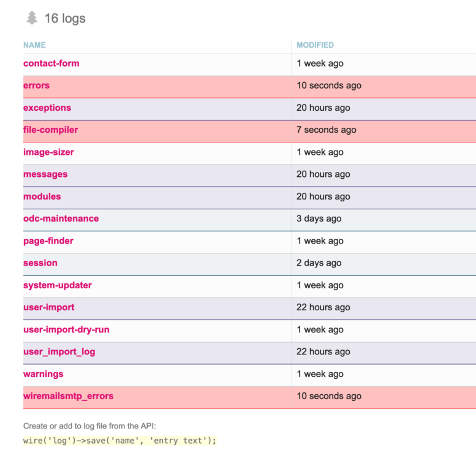Open the contact-form log

[x=51, y=64]
